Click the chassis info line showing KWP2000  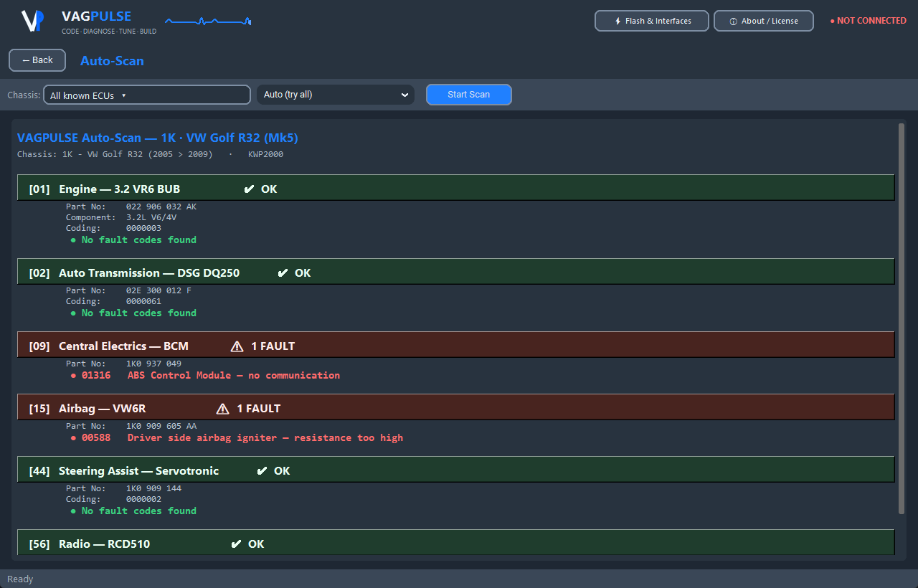[x=150, y=154]
